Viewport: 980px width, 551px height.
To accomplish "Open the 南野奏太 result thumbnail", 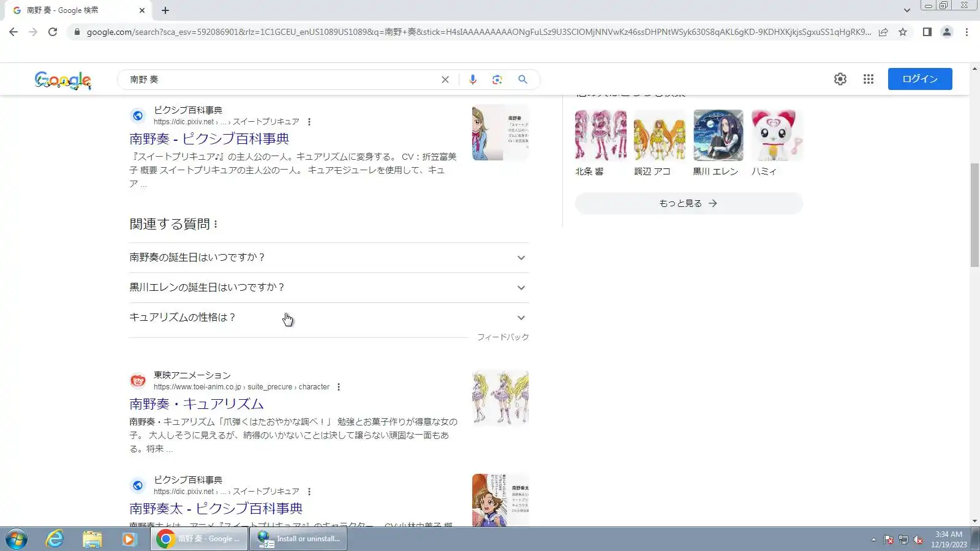I will 500,500.
